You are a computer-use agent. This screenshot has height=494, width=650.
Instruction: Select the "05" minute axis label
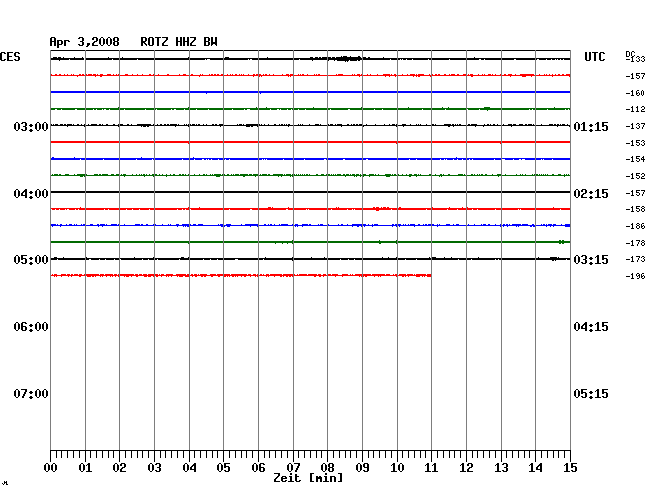223,468
